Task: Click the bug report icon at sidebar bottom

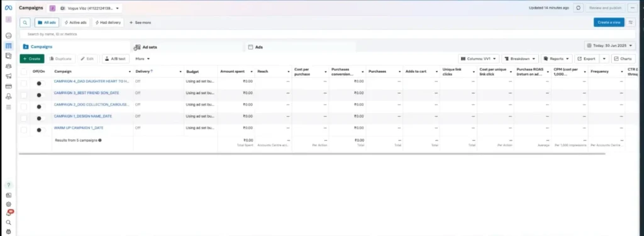Action: [x=9, y=232]
